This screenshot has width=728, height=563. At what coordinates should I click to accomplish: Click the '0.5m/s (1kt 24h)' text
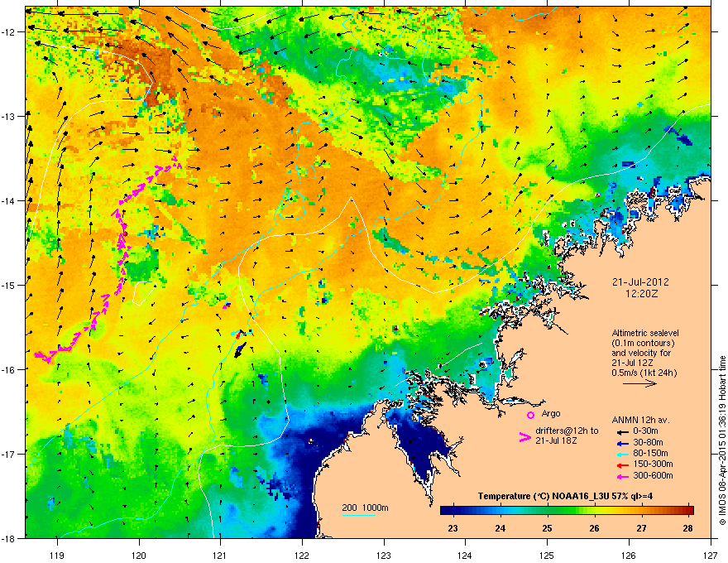click(644, 373)
